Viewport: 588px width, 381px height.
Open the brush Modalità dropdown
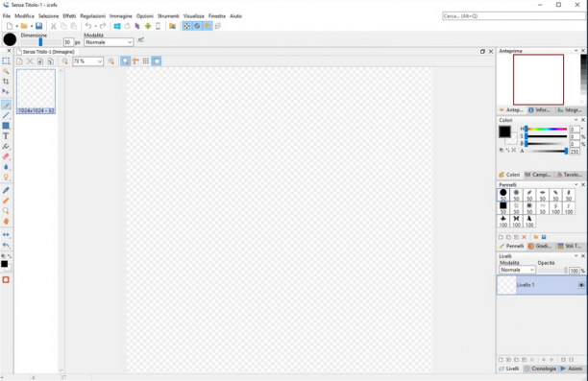click(x=109, y=42)
